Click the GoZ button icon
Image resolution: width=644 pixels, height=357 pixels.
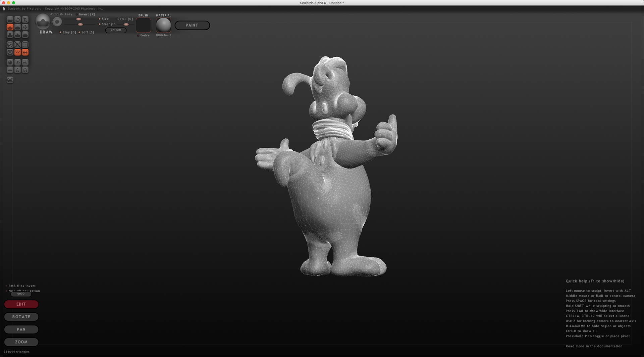10,80
